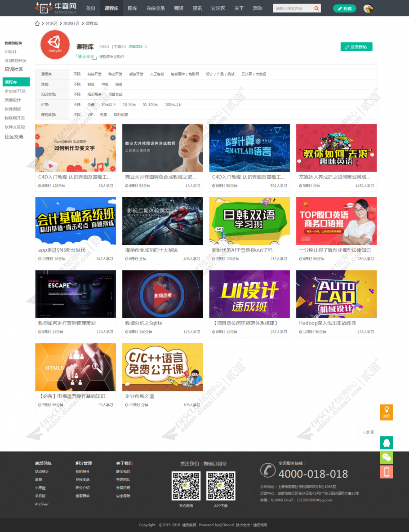This screenshot has height=532, width=409.
Task: Open the TOP脱口英语 商务口语班 thumbnail
Action: tap(336, 221)
